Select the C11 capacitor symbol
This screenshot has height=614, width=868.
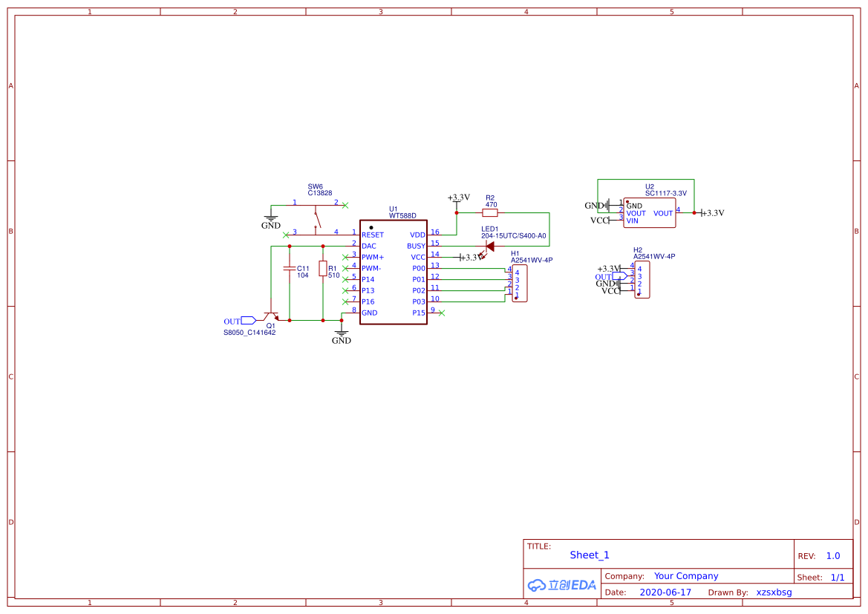coord(289,269)
